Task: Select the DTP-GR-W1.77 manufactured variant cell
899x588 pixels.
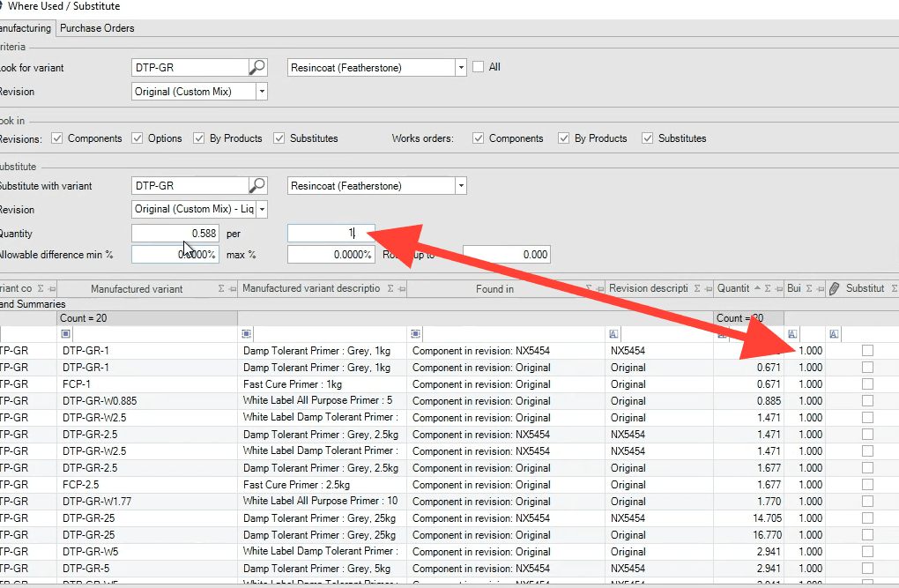Action: (x=148, y=502)
